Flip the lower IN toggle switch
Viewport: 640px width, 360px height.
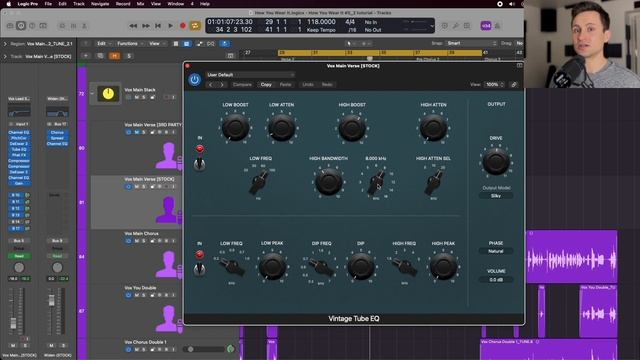click(200, 269)
